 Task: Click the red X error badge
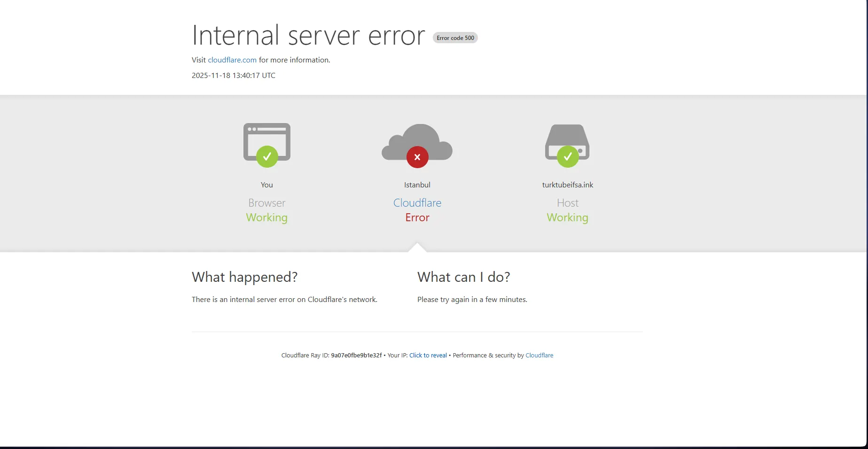(x=417, y=157)
